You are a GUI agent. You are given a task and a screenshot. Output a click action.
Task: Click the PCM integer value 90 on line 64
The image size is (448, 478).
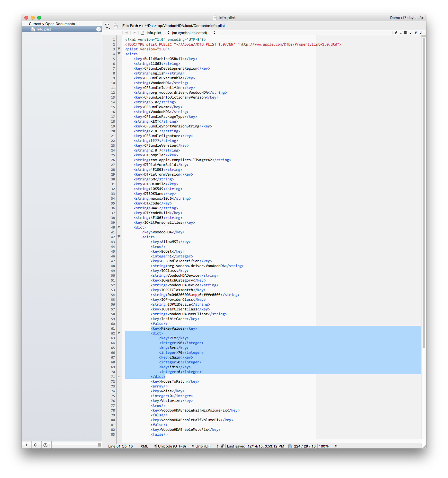click(180, 343)
